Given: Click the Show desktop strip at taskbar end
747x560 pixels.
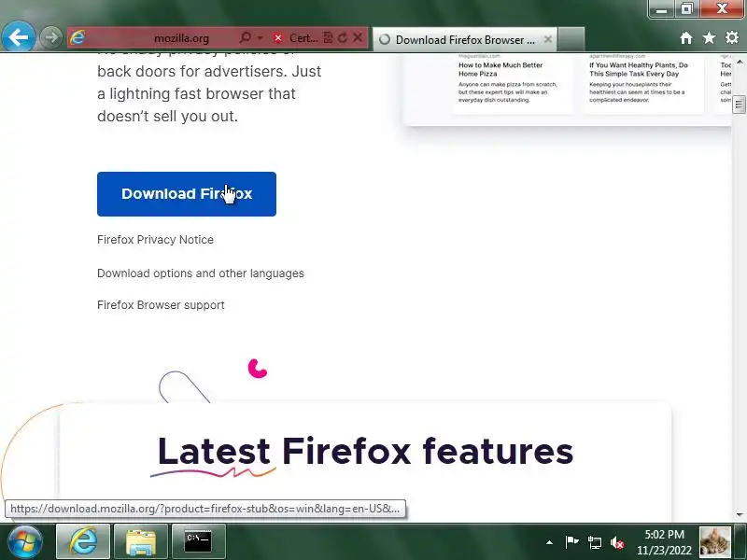Looking at the screenshot, I should (740, 541).
